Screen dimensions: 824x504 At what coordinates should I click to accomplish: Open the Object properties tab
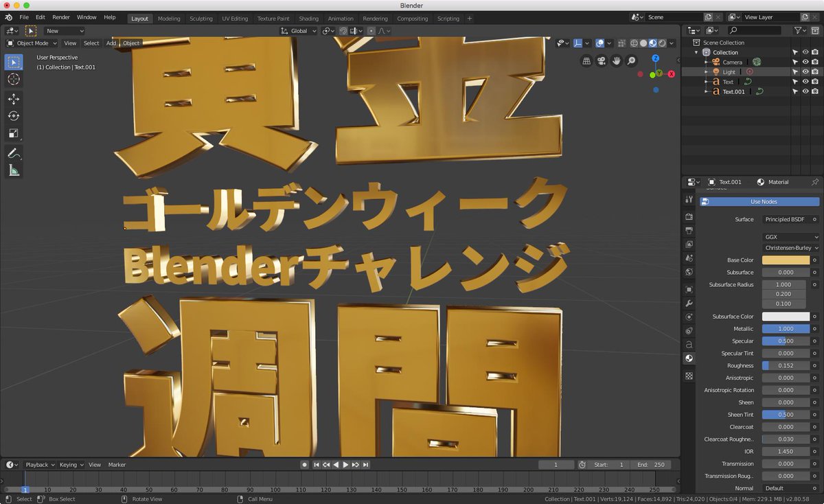coord(689,289)
